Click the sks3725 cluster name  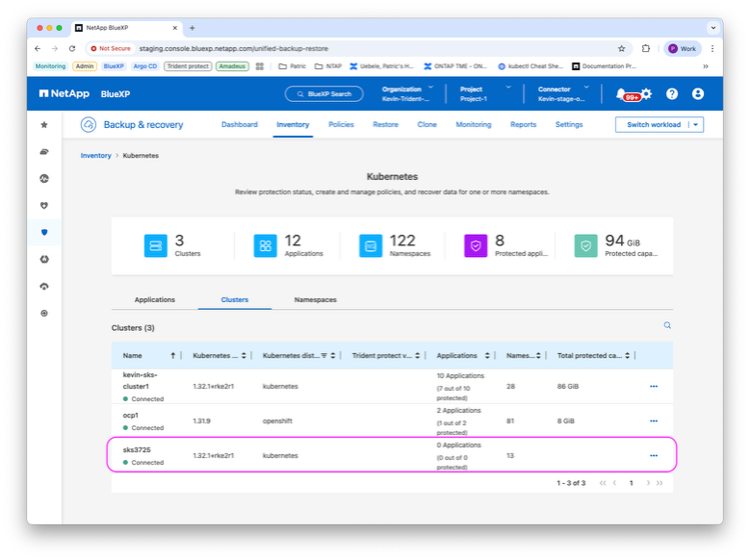click(137, 450)
